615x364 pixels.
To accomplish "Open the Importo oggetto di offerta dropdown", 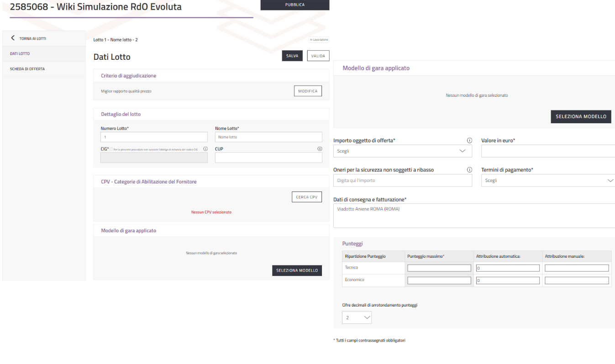I will 402,151.
